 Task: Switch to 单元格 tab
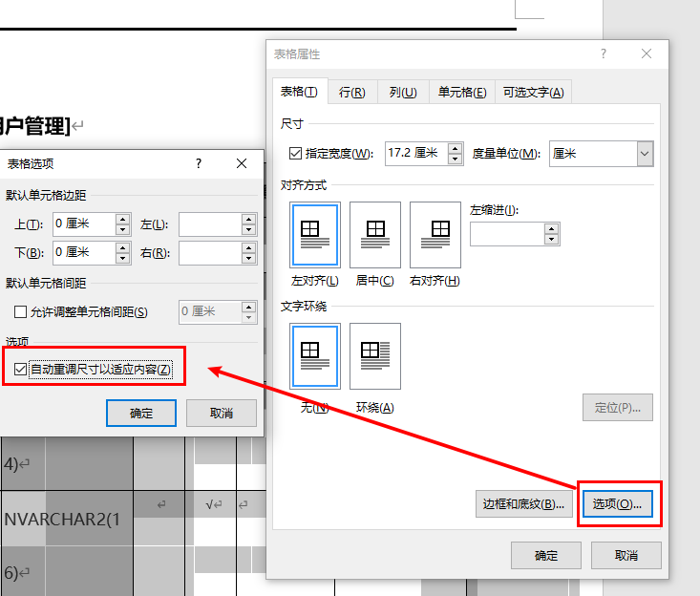pos(462,93)
